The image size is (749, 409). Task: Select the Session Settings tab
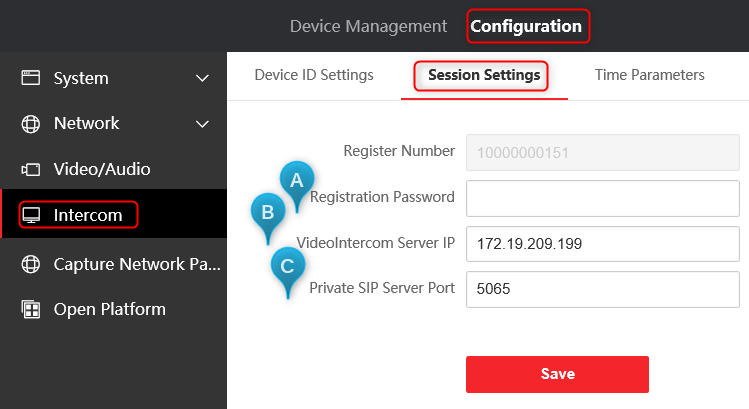(x=484, y=75)
